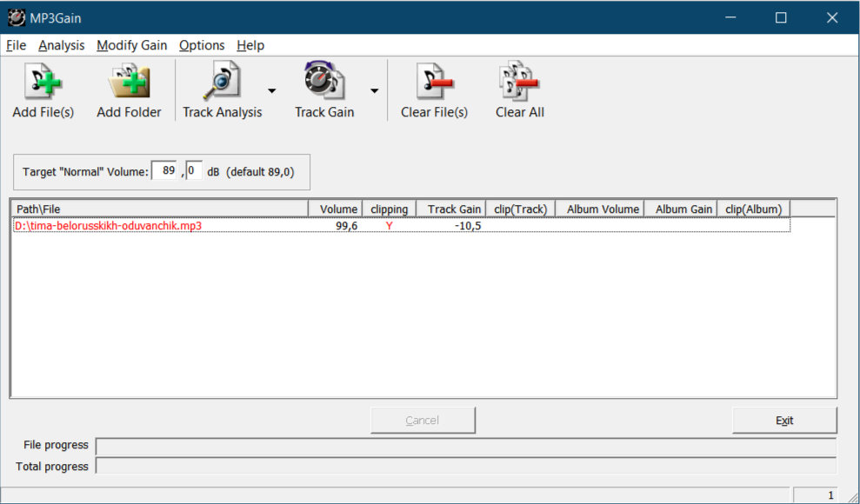Click the Add Folder icon

coord(129,83)
